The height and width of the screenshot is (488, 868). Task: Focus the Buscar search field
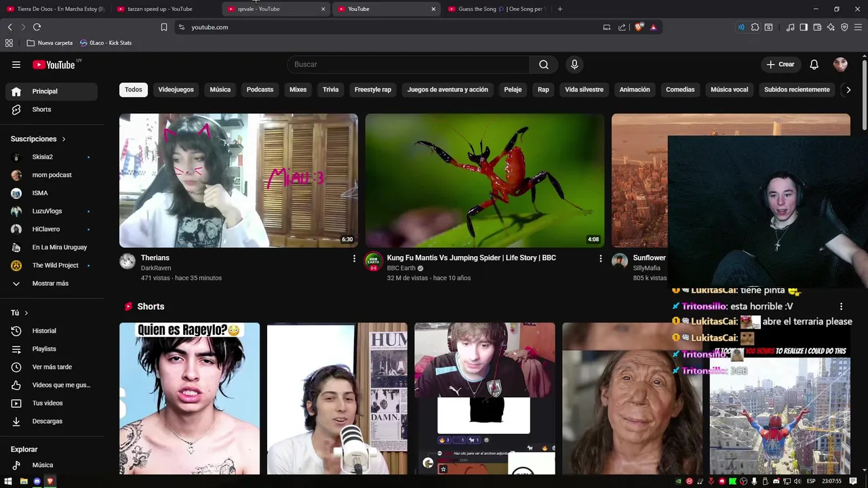pyautogui.click(x=408, y=64)
